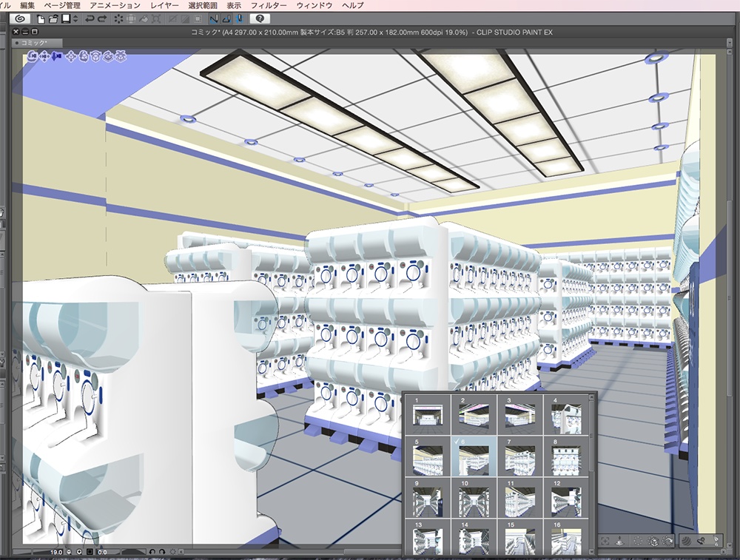
Task: Click focus-on-object icon in object launcher
Action: 605,542
